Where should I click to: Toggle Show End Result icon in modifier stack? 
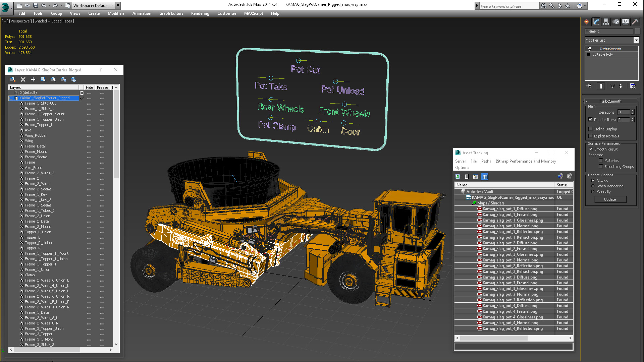point(601,86)
